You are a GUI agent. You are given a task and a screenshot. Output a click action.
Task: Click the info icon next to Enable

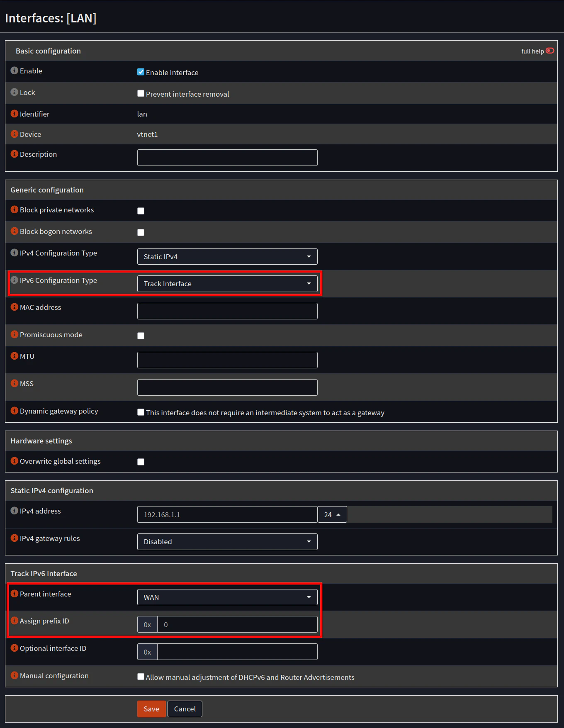pyautogui.click(x=14, y=71)
